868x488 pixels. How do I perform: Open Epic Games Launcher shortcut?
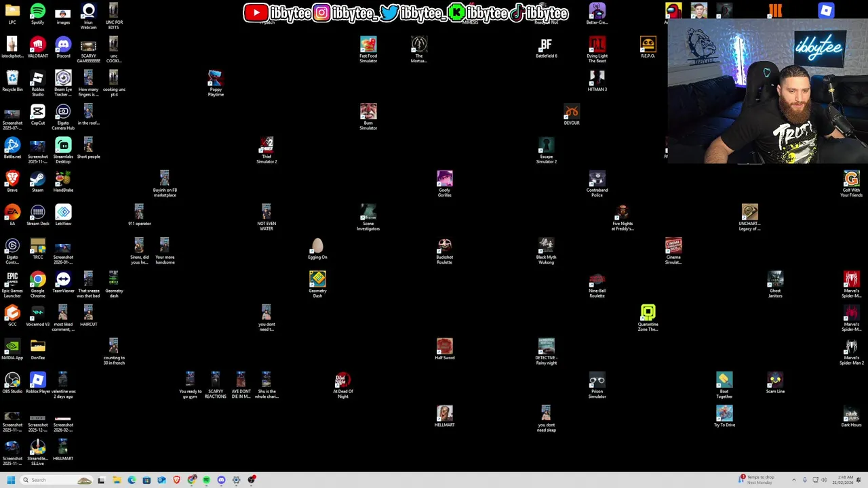[12, 284]
